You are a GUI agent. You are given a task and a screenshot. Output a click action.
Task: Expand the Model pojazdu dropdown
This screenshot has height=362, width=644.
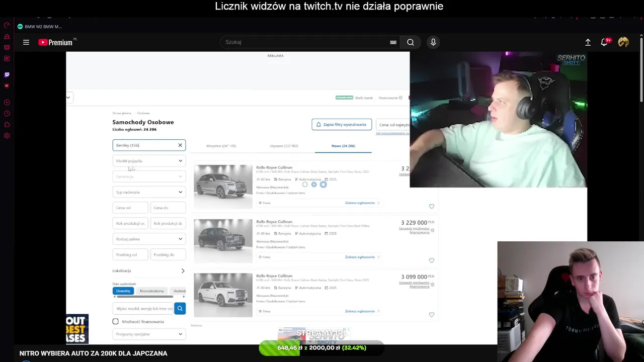[x=149, y=161]
